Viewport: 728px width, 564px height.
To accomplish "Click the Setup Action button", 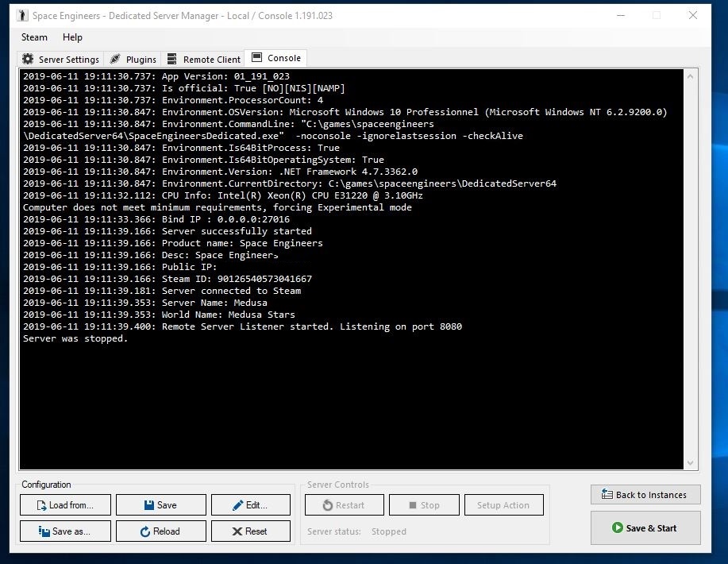I will (503, 505).
